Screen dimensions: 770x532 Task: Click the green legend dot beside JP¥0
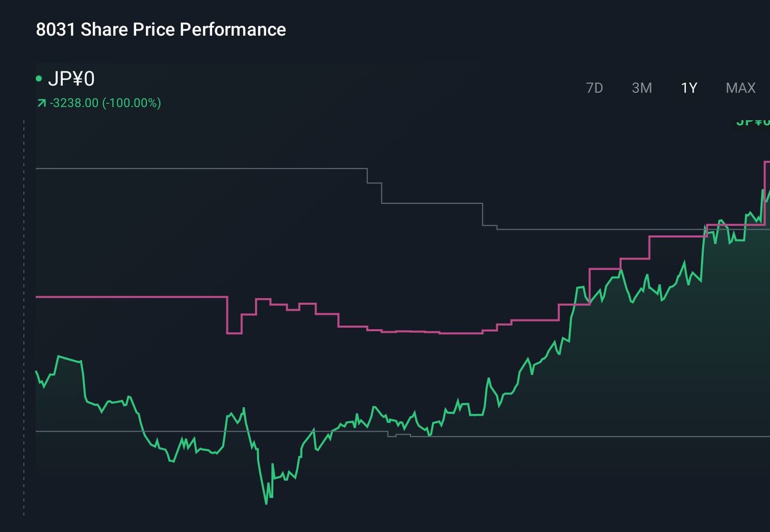pos(39,78)
